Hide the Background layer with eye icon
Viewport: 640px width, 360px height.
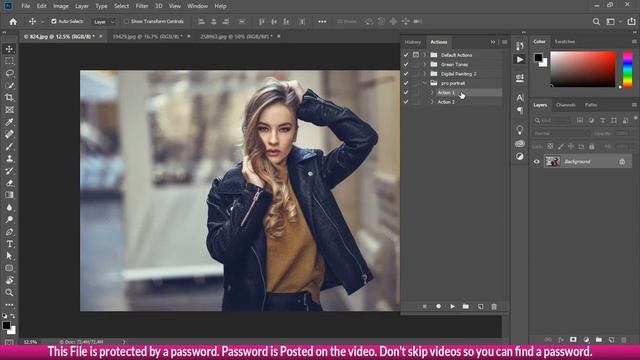click(x=536, y=162)
